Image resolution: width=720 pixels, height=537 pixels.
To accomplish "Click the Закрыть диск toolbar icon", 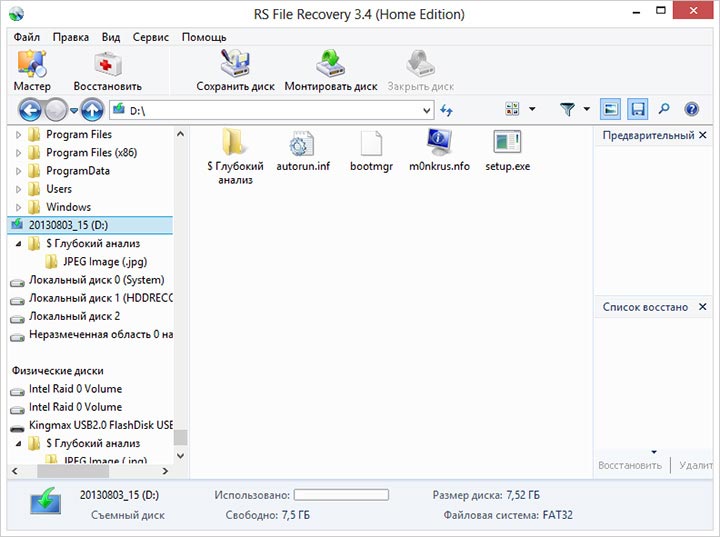I will [x=420, y=71].
